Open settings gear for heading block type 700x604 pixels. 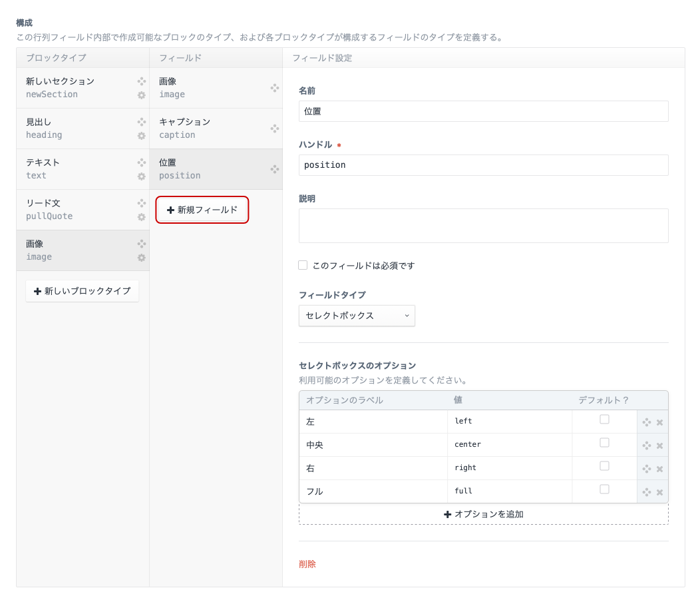click(x=141, y=136)
